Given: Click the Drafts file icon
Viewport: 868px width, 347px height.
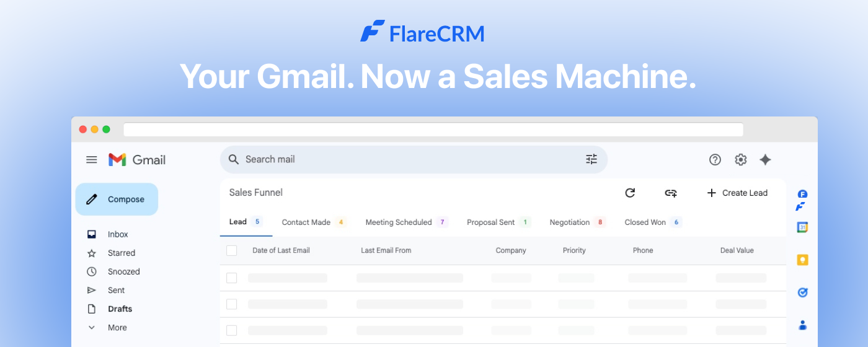Looking at the screenshot, I should (x=92, y=309).
